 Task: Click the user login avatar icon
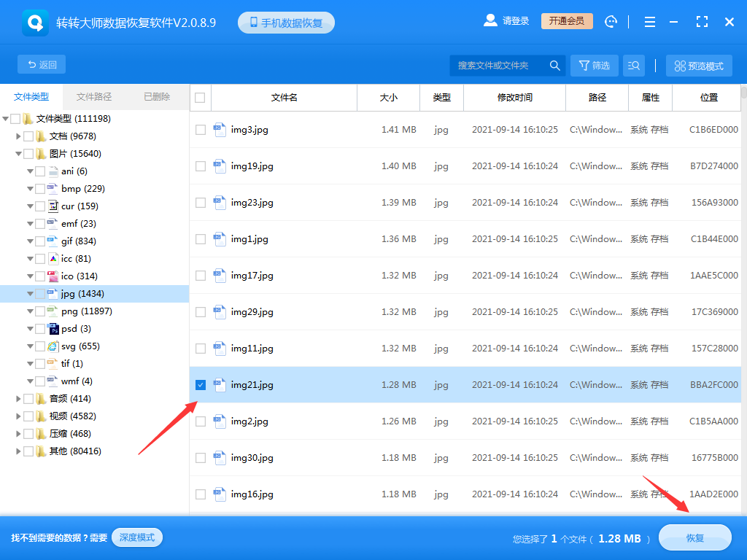click(490, 21)
